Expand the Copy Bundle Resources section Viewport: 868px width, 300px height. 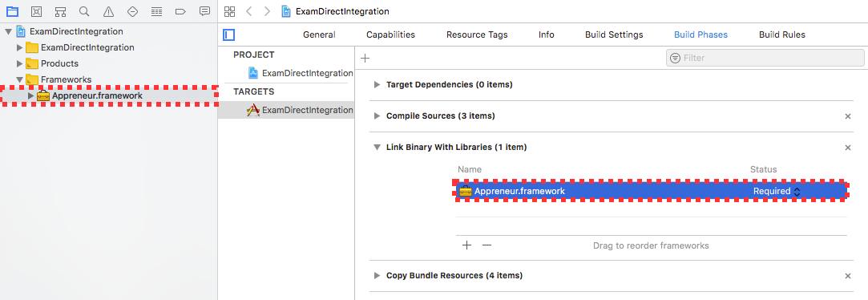(377, 276)
